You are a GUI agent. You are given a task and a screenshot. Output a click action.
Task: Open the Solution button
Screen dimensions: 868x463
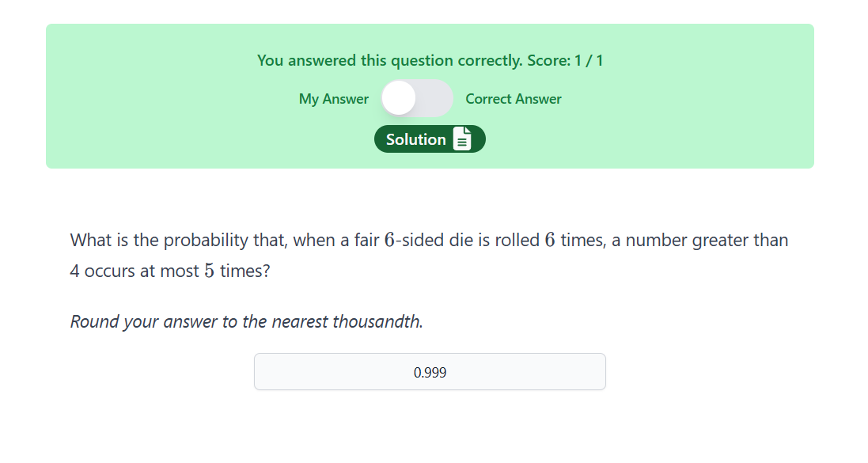coord(430,139)
